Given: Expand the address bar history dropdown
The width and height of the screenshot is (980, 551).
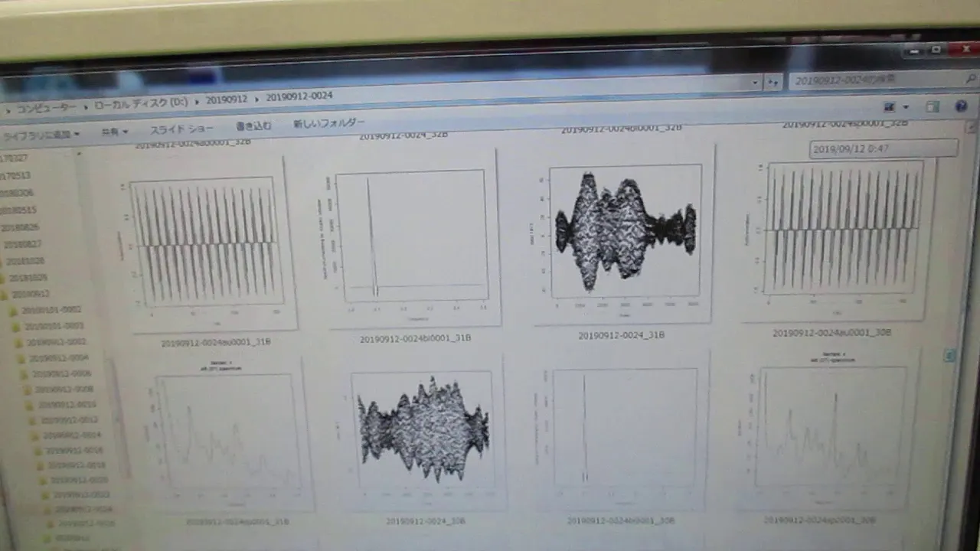Looking at the screenshot, I should pyautogui.click(x=755, y=83).
